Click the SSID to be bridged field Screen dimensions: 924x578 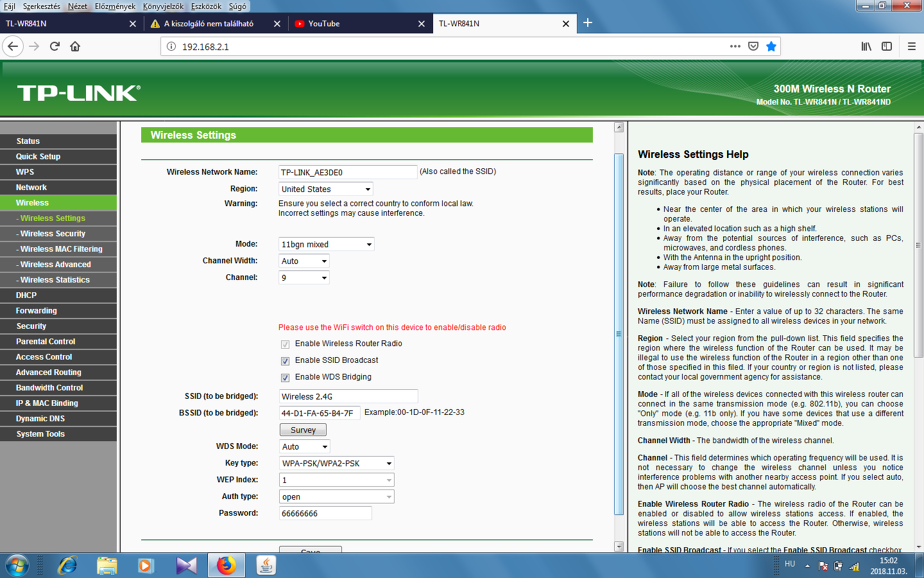[x=348, y=396]
